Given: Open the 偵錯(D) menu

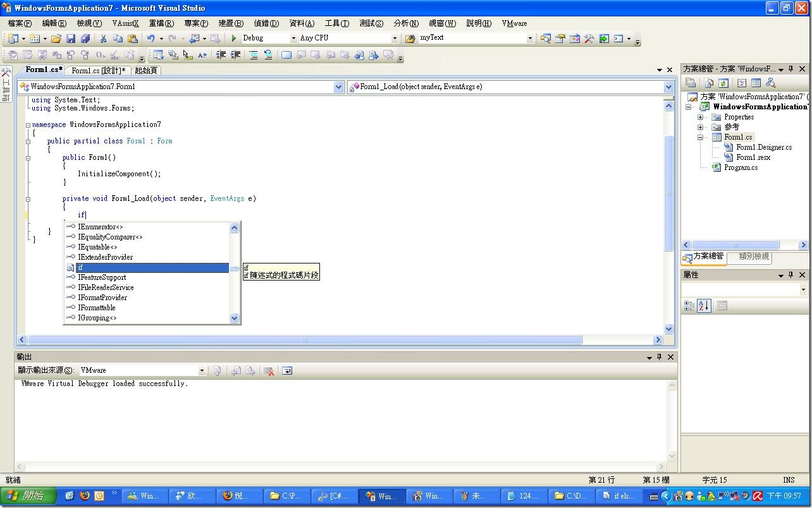Looking at the screenshot, I should tap(266, 23).
